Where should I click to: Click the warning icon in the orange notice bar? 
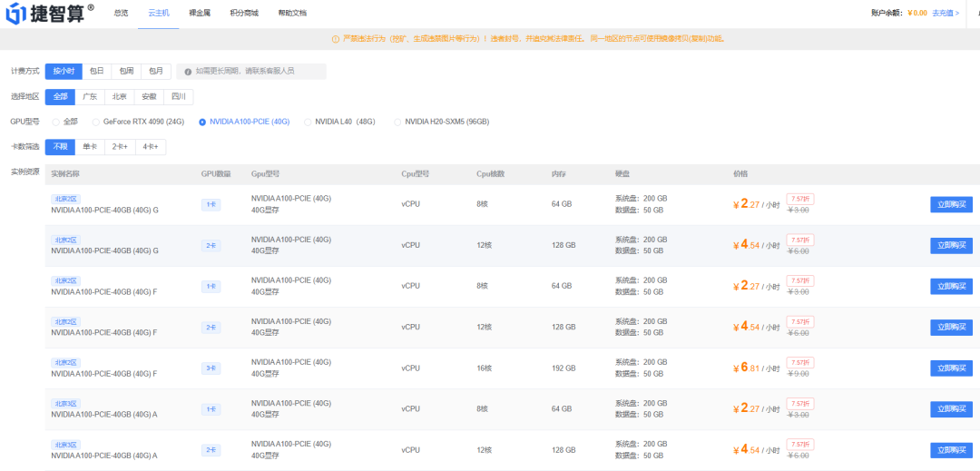coord(336,39)
